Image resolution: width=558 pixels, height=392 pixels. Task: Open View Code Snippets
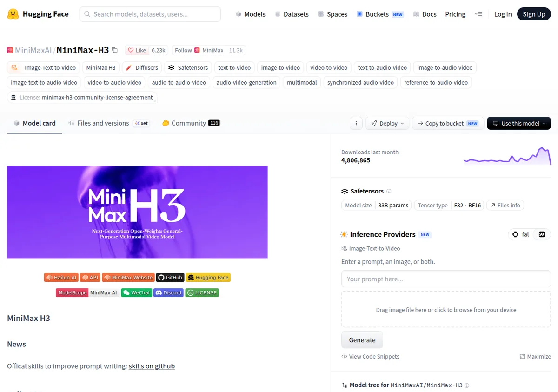click(x=370, y=356)
